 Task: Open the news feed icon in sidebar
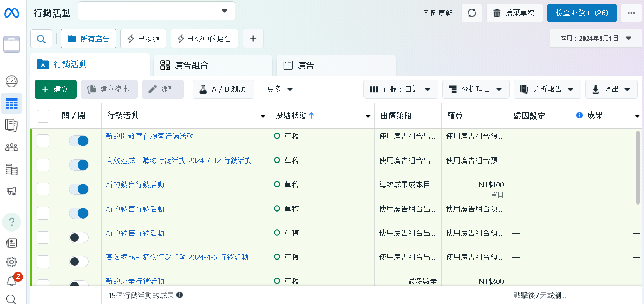click(x=12, y=243)
